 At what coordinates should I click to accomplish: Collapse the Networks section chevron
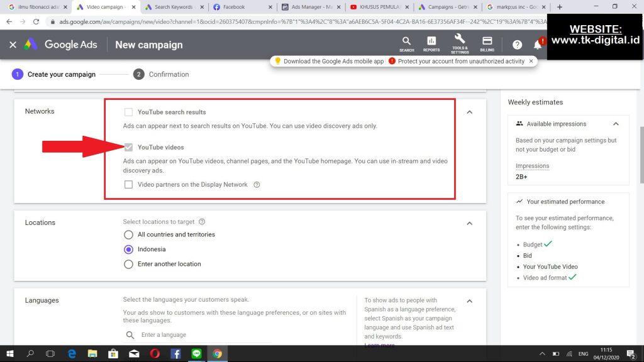(x=469, y=112)
